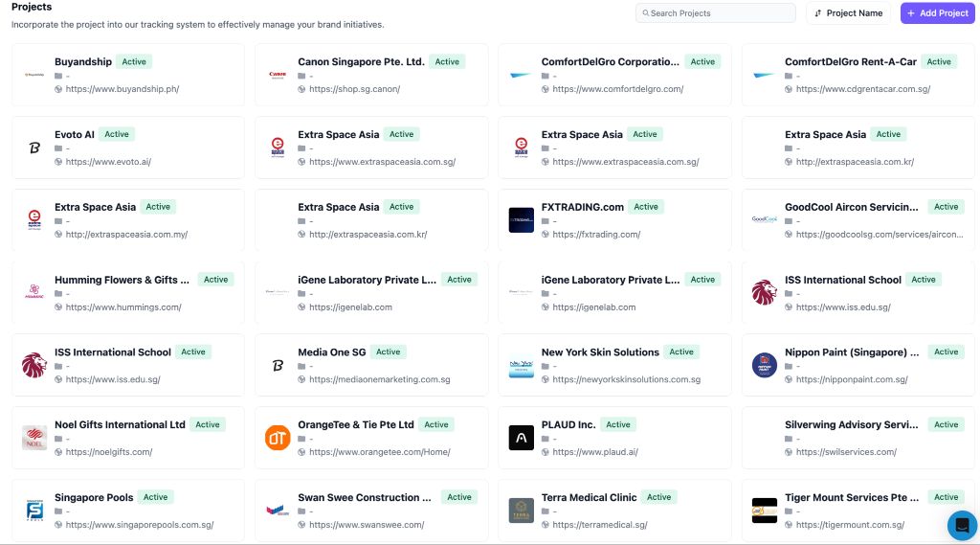Viewport: 980px width, 545px height.
Task: Click the Humming Flowers & Gifts logo
Action: click(34, 291)
